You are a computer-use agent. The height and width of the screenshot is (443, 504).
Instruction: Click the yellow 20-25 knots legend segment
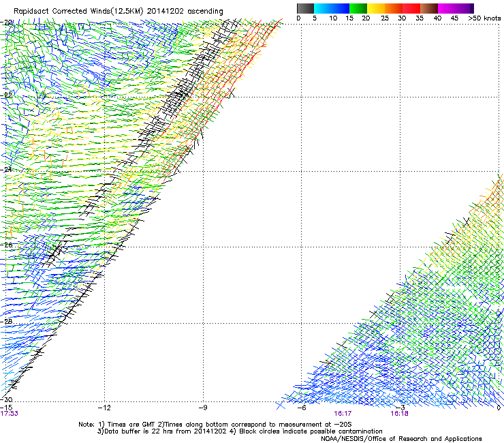click(x=376, y=8)
